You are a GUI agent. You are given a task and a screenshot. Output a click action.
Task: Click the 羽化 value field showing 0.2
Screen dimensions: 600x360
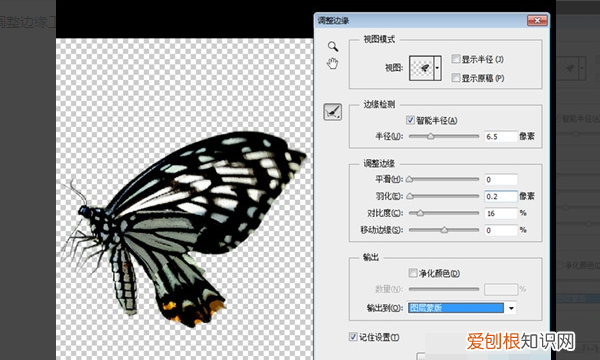pos(501,197)
